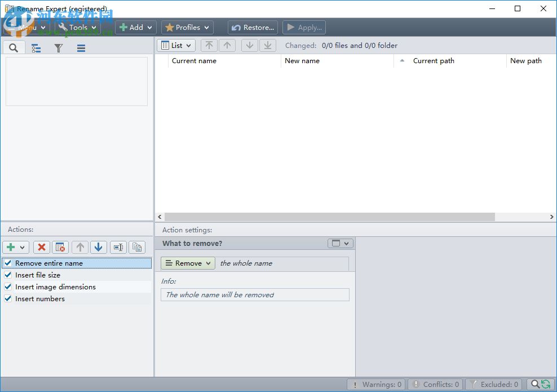Open the List view dropdown
This screenshot has height=392, width=557.
coord(176,46)
